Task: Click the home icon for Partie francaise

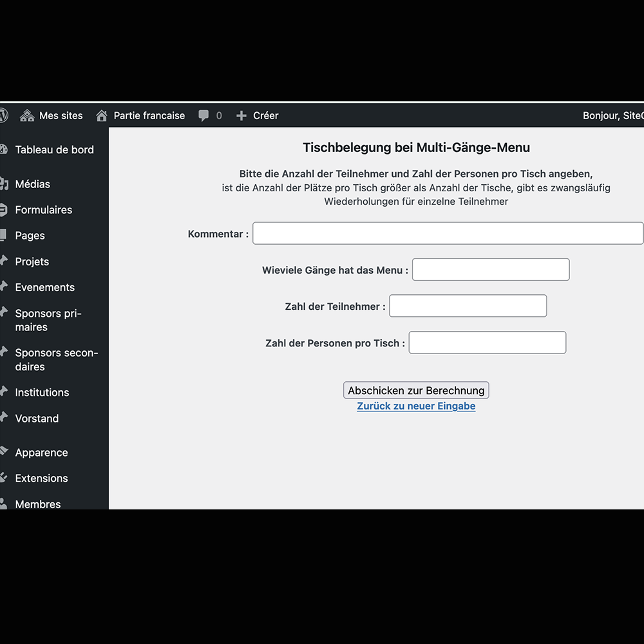Action: coord(102,116)
